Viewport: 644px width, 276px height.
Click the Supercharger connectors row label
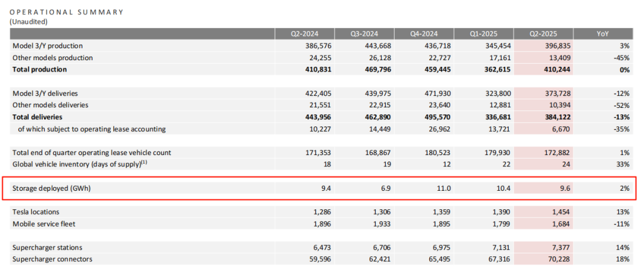pos(52,259)
